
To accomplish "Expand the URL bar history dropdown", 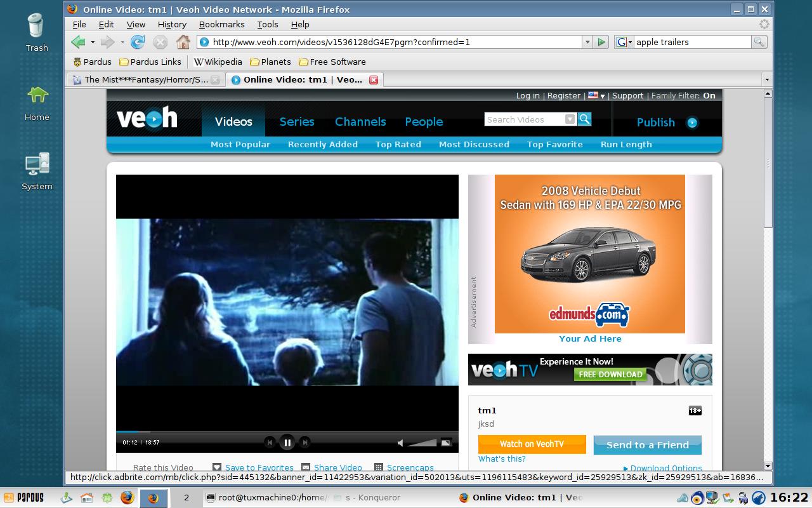I will [587, 42].
